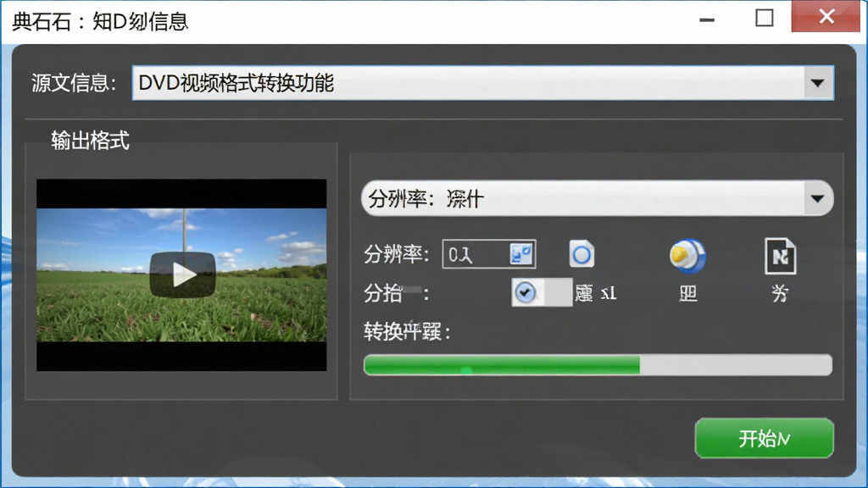Viewport: 868px width, 488px height.
Task: Minimize the window
Action: (707, 19)
